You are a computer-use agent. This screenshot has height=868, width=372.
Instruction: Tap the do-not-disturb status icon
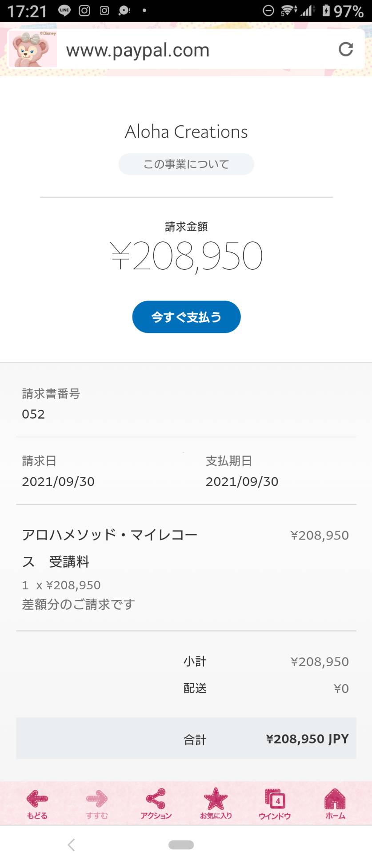(268, 11)
